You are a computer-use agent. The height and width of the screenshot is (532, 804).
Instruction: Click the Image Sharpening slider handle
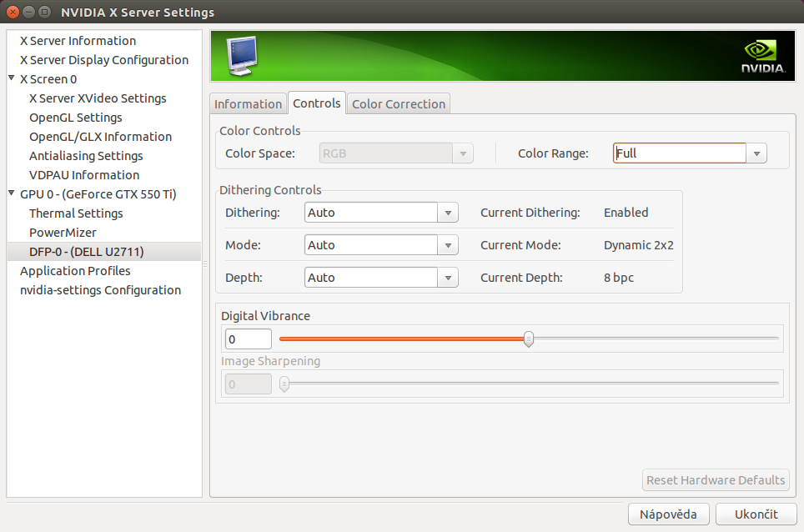284,384
